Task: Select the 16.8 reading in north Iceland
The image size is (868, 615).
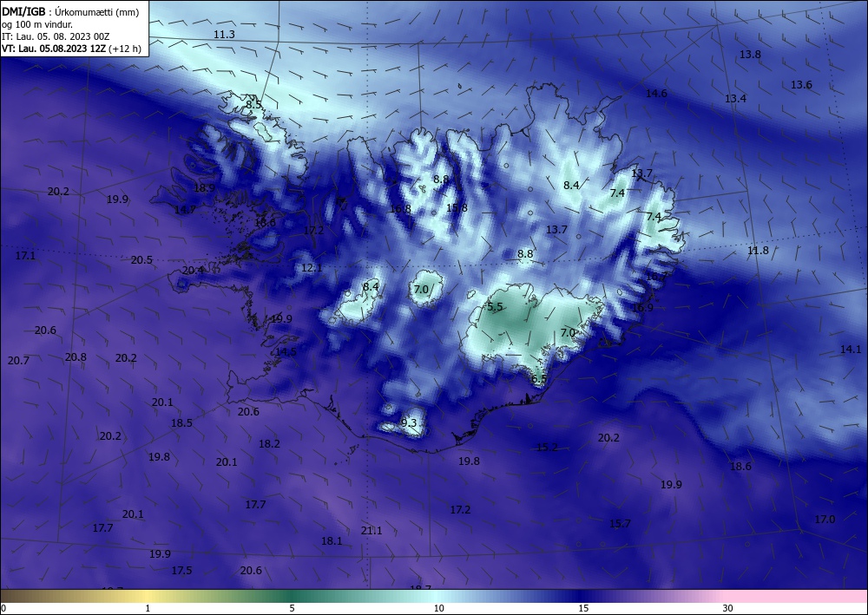Action: 400,208
